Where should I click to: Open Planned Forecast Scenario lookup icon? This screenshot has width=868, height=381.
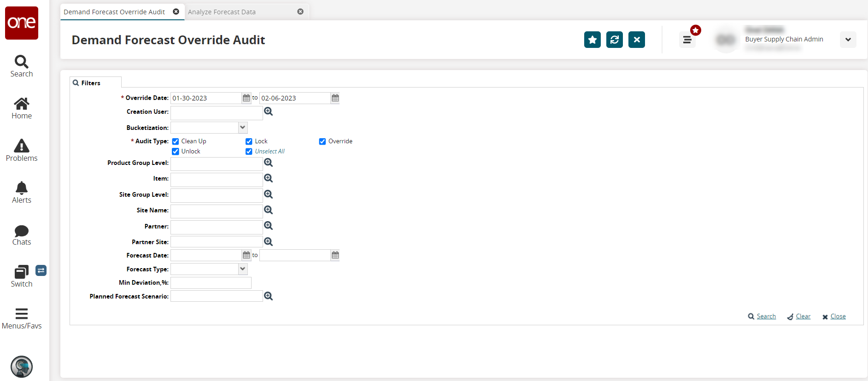[x=268, y=296]
